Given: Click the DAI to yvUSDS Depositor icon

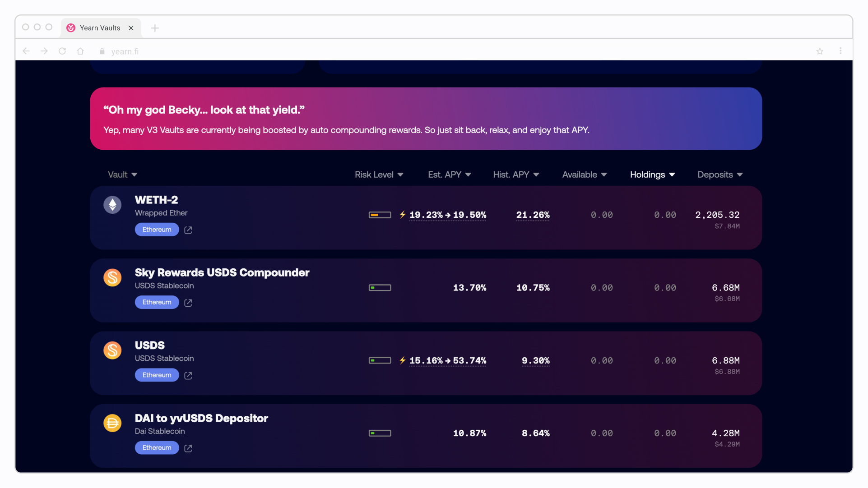Looking at the screenshot, I should pyautogui.click(x=112, y=423).
